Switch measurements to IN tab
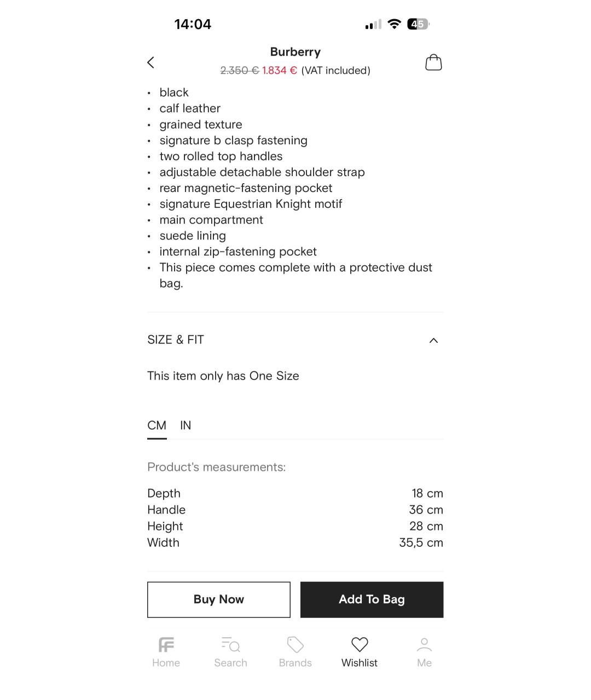Screen dimensions: 591x700 186,425
